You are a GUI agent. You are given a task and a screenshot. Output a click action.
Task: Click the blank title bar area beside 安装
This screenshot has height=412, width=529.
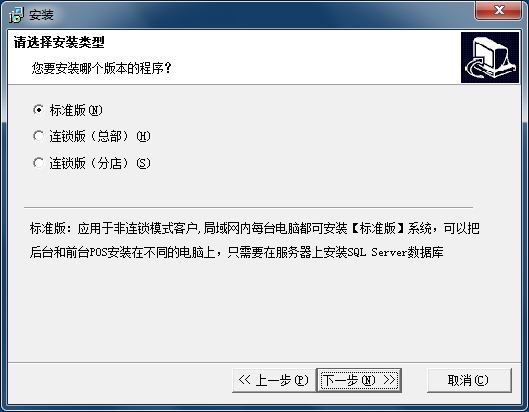[263, 15]
